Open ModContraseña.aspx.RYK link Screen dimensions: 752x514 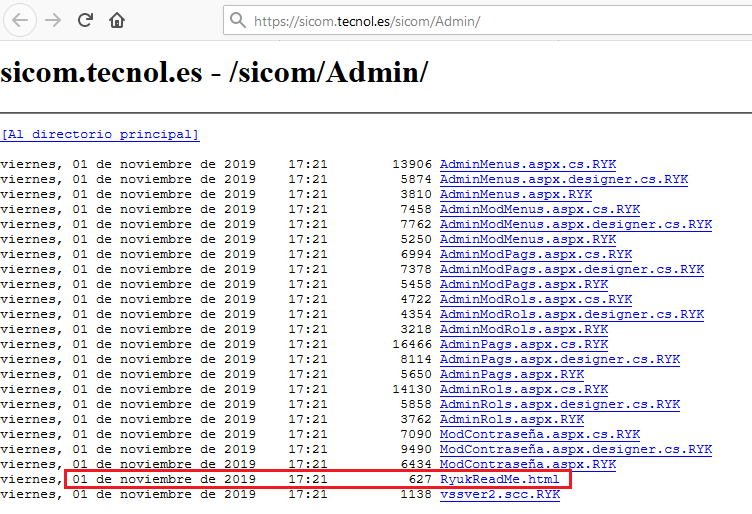point(528,465)
